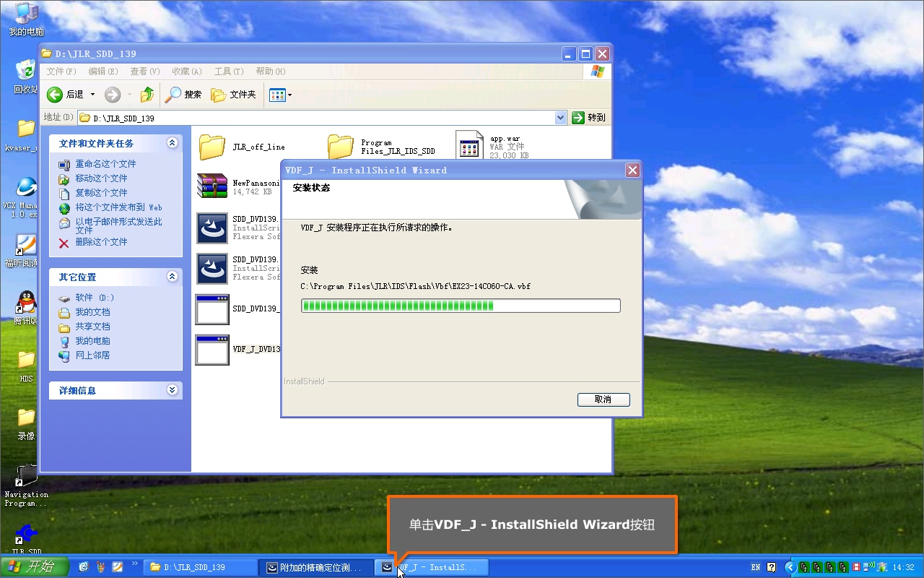Screen dimensions: 924x578
Task: Select the app.war file icon
Action: coord(469,144)
